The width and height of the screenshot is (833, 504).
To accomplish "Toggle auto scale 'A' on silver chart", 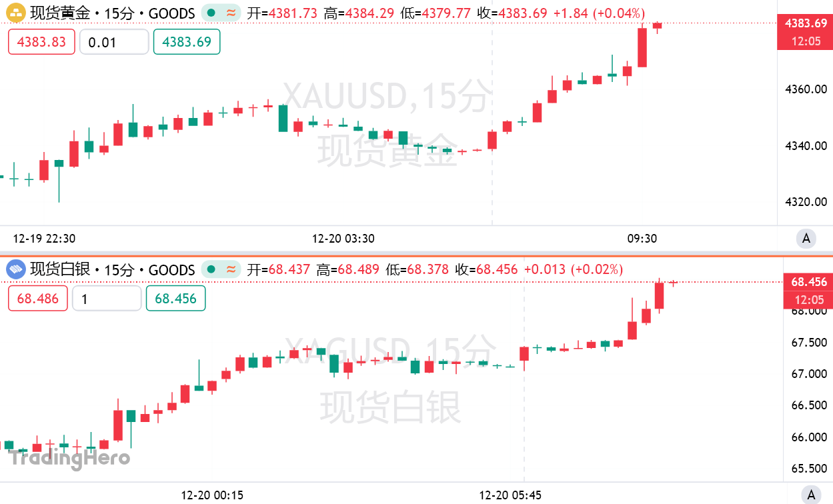I will tap(811, 495).
